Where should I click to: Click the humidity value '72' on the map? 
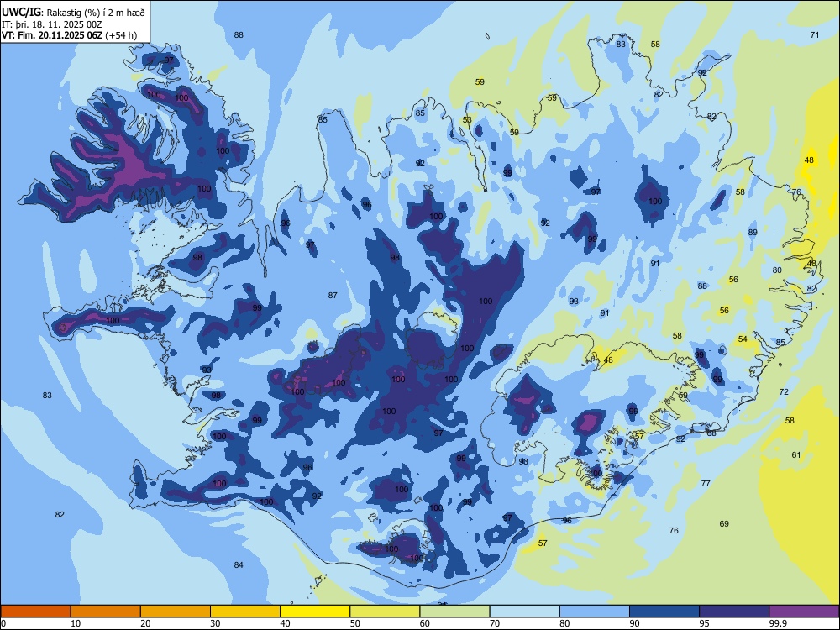click(x=785, y=391)
